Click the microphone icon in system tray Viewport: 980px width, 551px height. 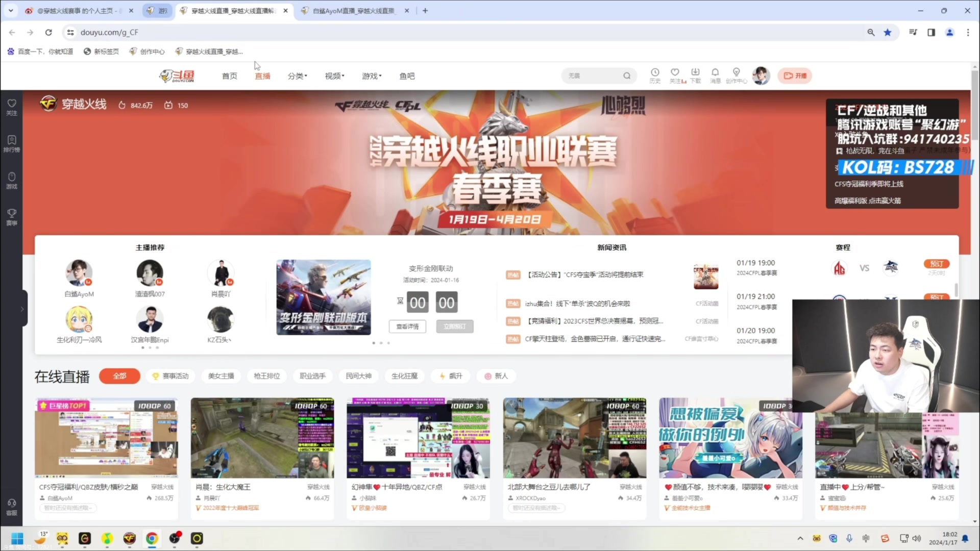849,538
